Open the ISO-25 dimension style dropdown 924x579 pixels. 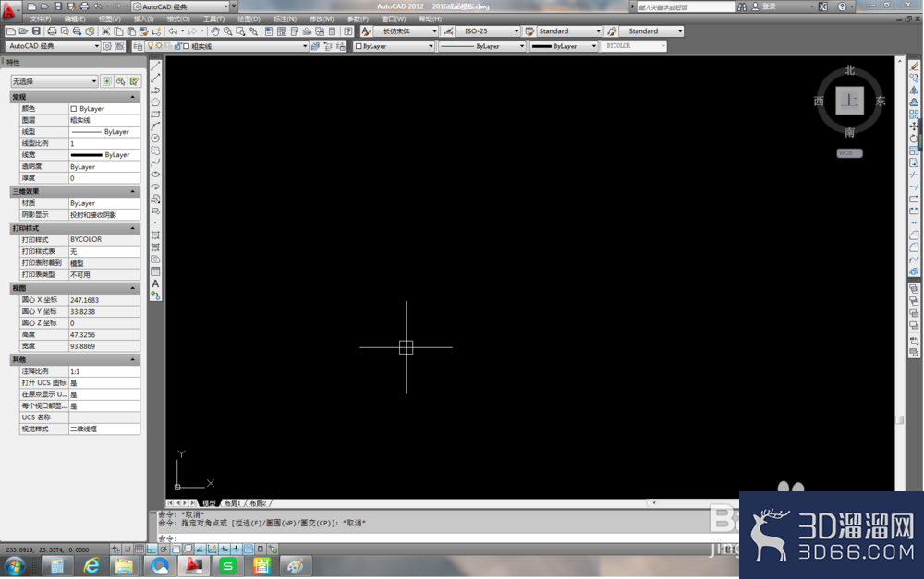[x=488, y=31]
